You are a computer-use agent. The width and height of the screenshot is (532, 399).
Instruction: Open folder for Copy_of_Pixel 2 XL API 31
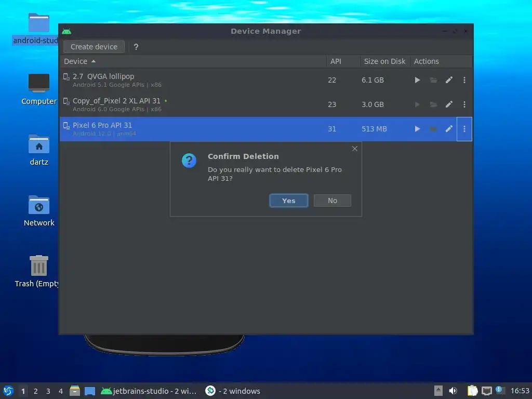pos(433,104)
